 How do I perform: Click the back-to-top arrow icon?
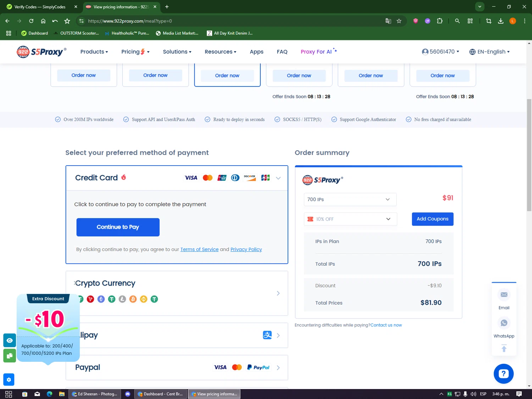pyautogui.click(x=504, y=348)
